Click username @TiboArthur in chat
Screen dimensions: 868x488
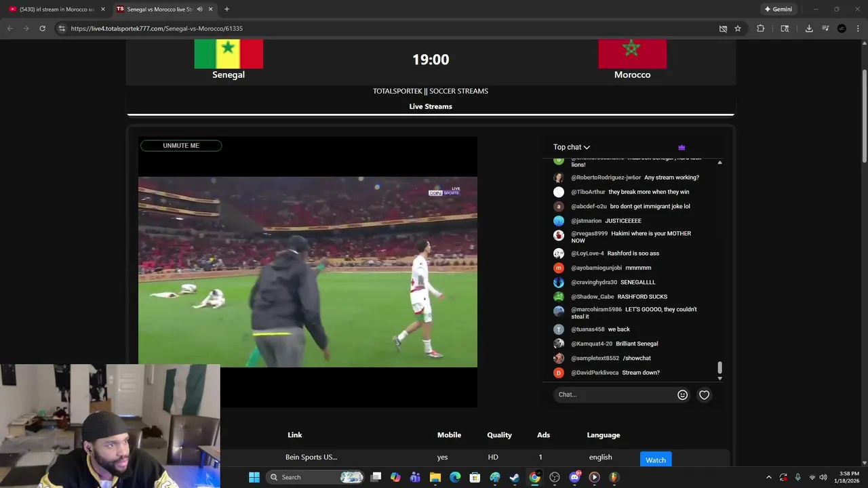[588, 192]
